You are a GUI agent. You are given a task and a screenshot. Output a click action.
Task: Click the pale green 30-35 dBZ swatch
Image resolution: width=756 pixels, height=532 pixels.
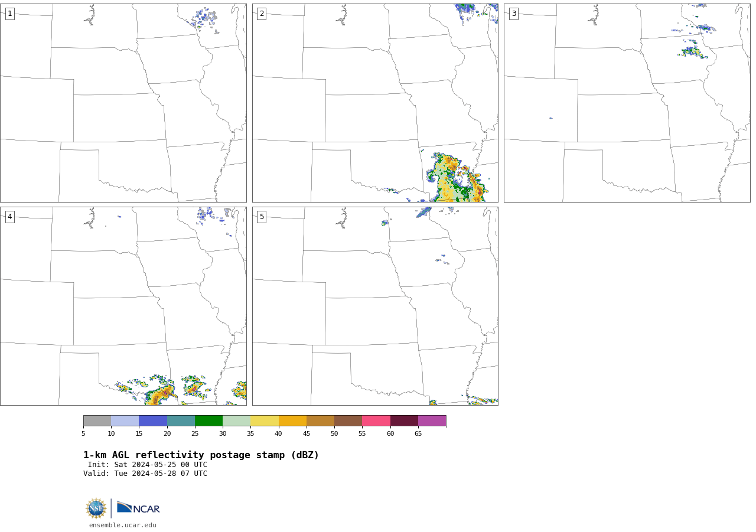pyautogui.click(x=237, y=421)
